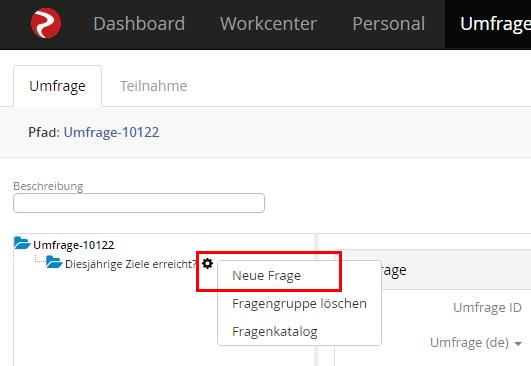Open Fragenkatalog from the context menu

275,331
